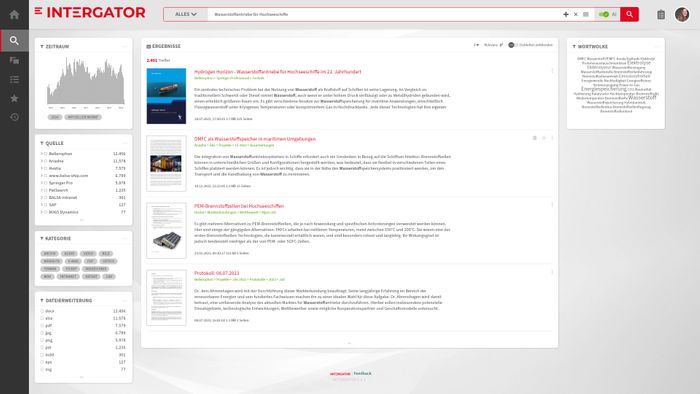
Task: Expand the Ariadne source tree item
Action: click(x=42, y=161)
